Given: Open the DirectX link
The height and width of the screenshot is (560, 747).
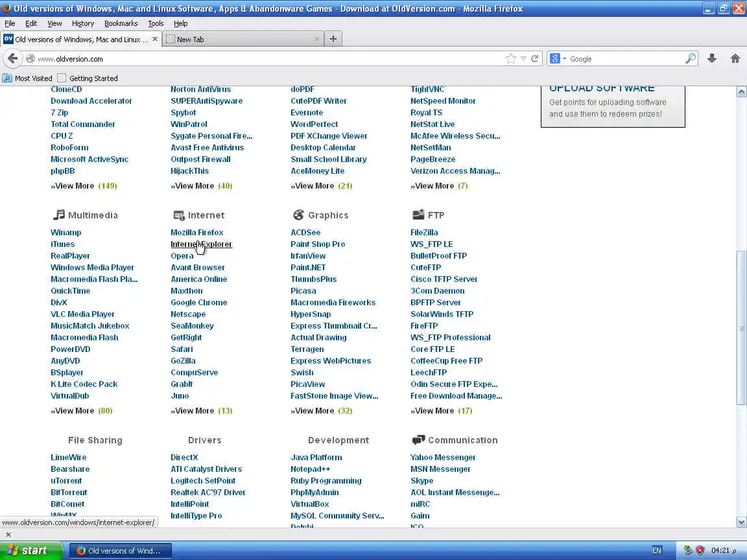Looking at the screenshot, I should pos(184,457).
